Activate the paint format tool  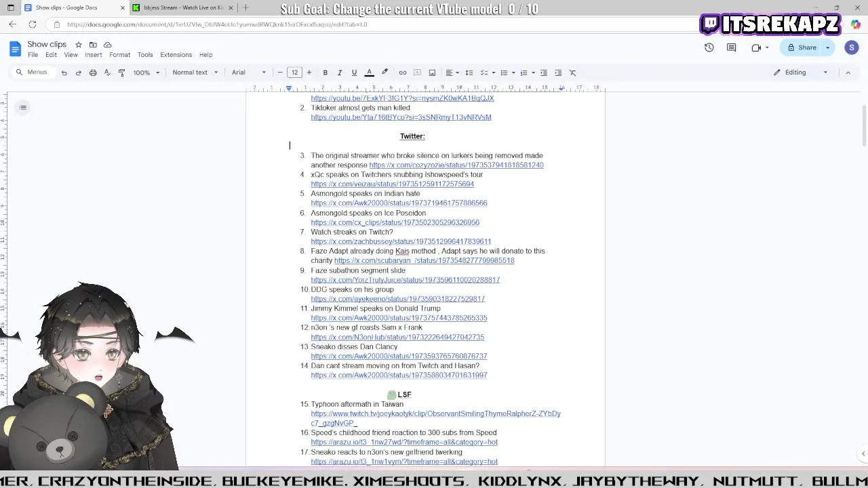121,73
